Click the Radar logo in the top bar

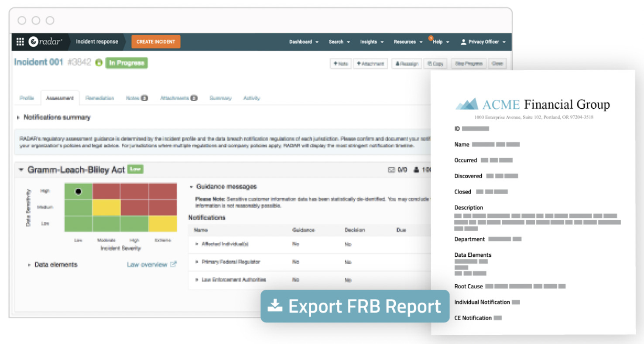coord(45,41)
